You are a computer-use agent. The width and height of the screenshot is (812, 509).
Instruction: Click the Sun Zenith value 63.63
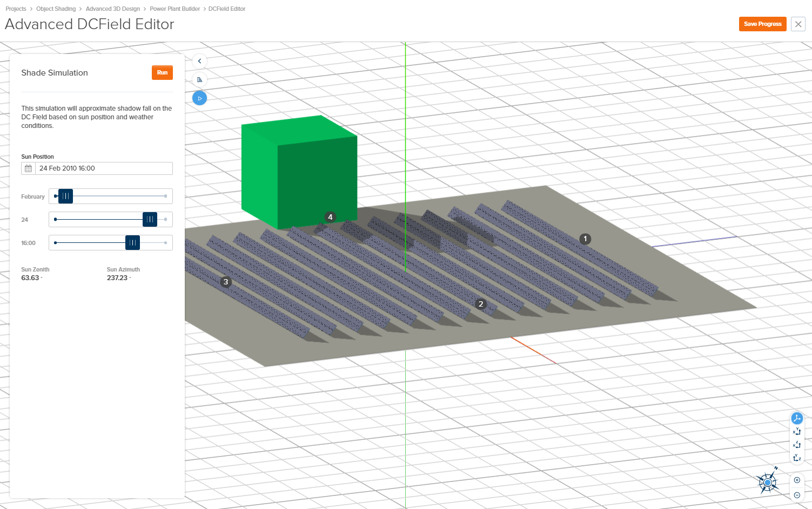coord(30,278)
